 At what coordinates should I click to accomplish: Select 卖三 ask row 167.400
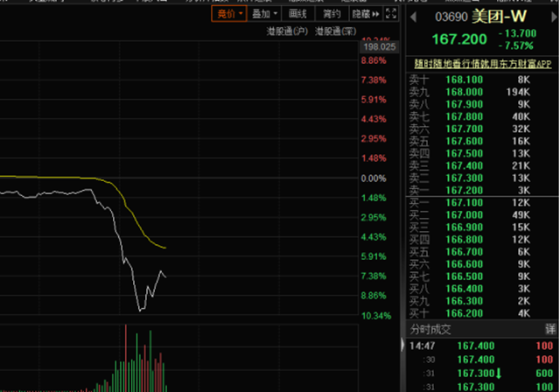[x=482, y=165]
